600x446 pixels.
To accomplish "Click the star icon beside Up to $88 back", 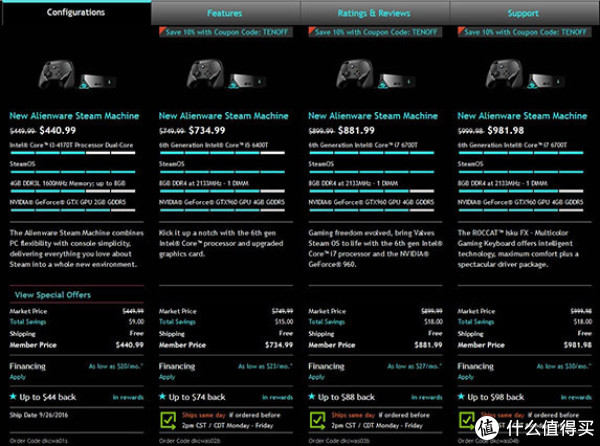I will [x=311, y=396].
